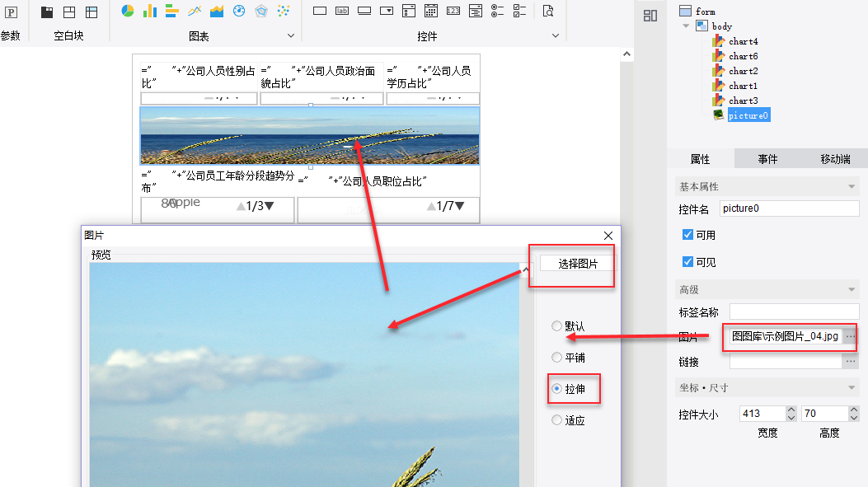Select the tile 平铺 radio option
Screen dimensions: 868x487
point(557,358)
